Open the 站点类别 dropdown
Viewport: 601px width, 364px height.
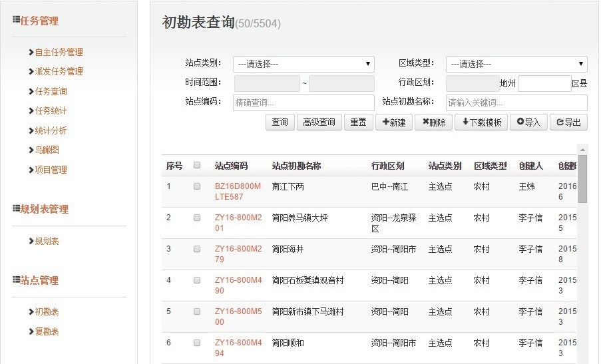click(x=303, y=64)
